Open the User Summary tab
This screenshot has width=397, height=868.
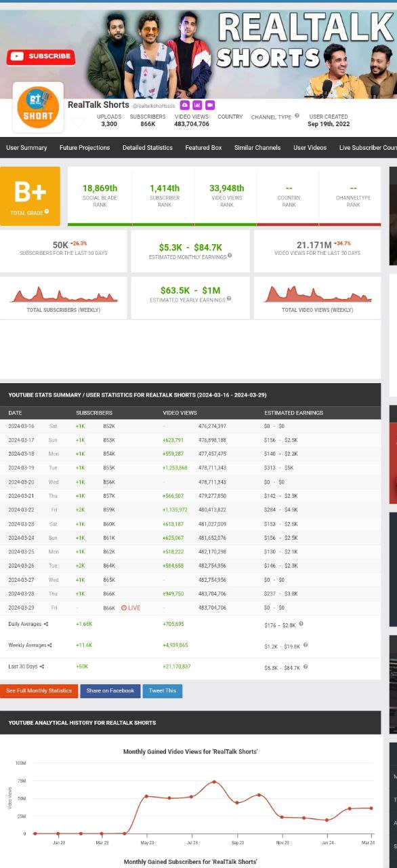tap(26, 147)
